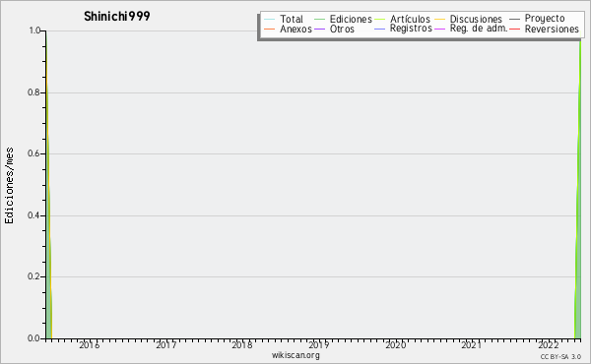Click the 2016 x-axis label

tap(89, 345)
